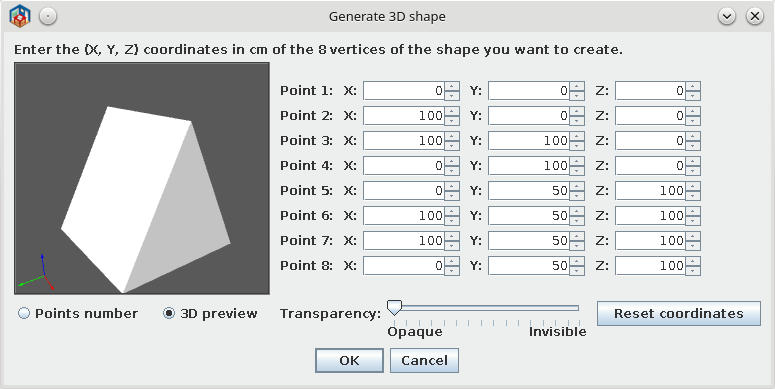This screenshot has width=775, height=389.
Task: Increase Point 5 Z value with up arrow
Action: [693, 186]
